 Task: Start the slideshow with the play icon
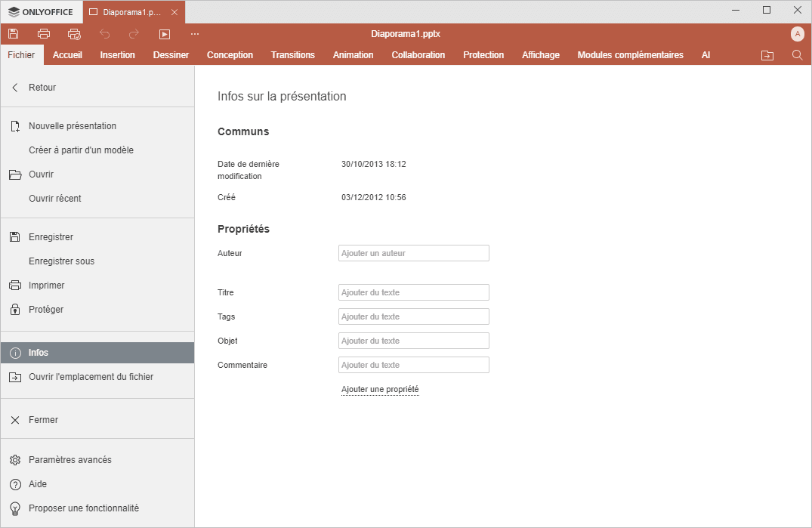165,34
